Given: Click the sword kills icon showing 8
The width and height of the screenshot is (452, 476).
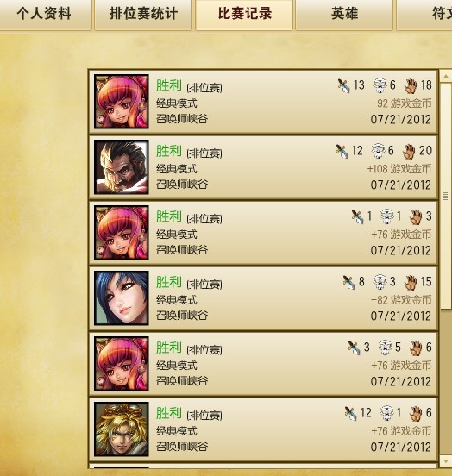Looking at the screenshot, I should click(x=348, y=282).
